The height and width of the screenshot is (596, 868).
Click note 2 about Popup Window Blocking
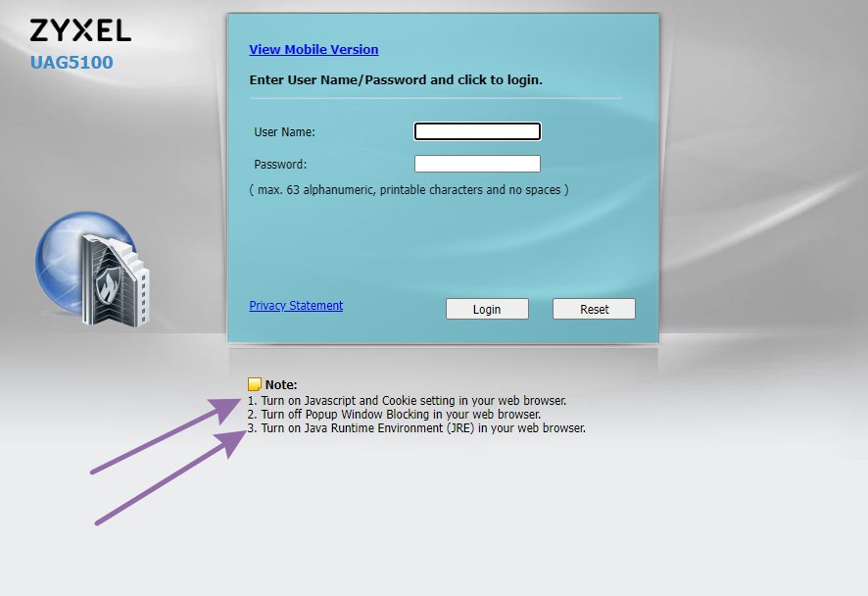(394, 415)
